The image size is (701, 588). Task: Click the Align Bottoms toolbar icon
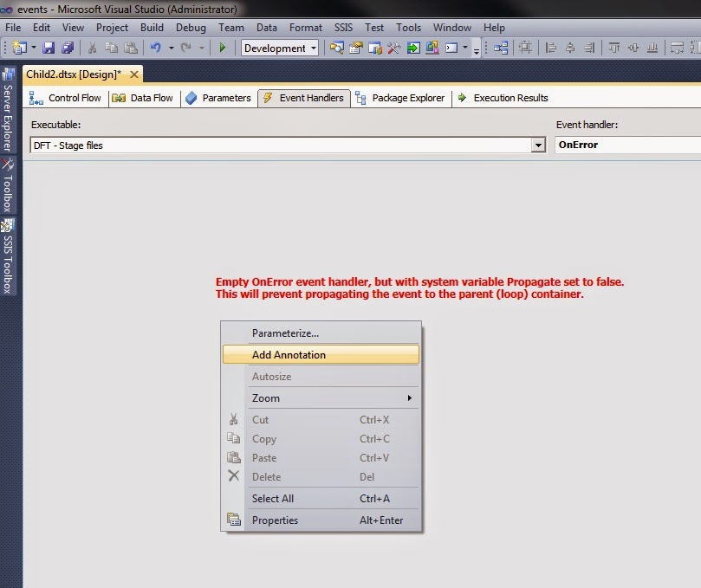(x=652, y=48)
